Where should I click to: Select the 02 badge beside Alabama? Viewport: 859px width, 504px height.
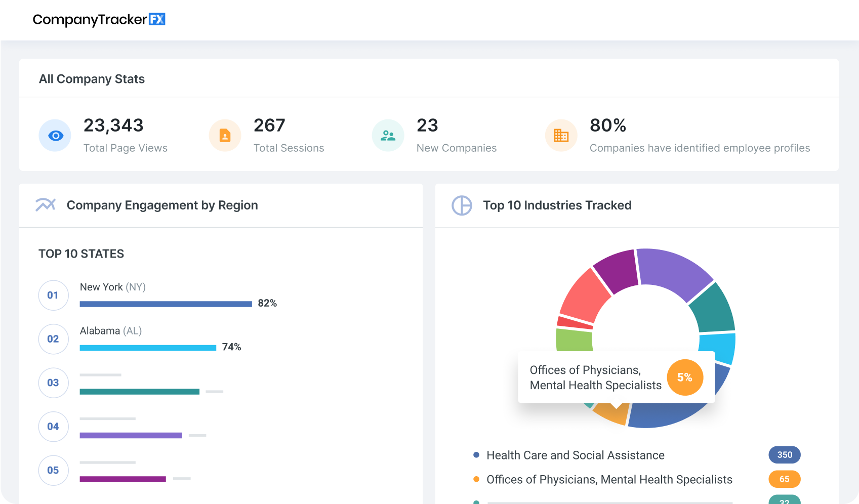53,339
